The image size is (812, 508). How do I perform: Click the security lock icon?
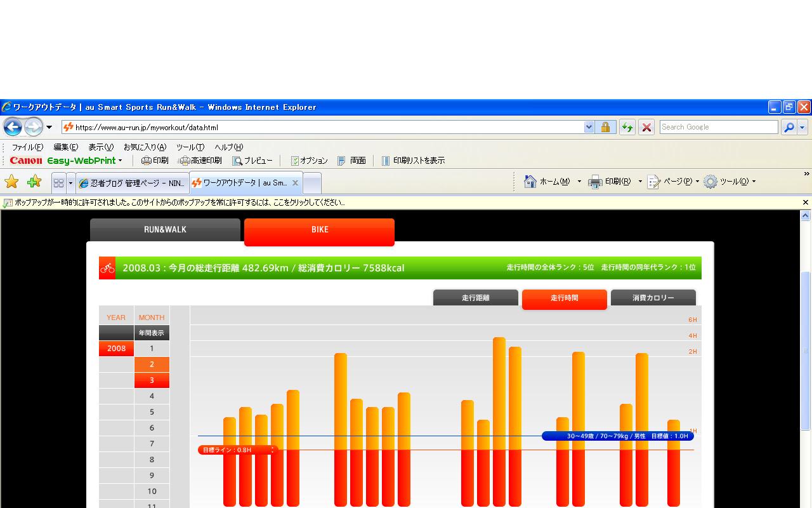(x=605, y=127)
